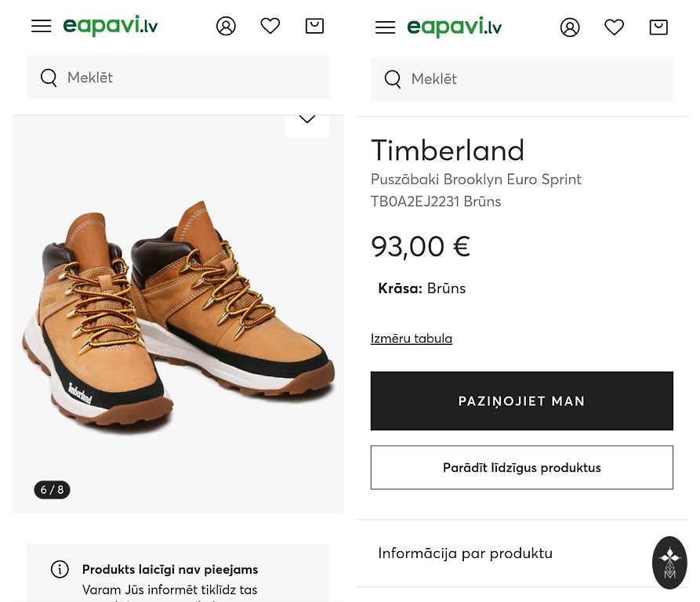Tap the account icon on the product details screen

570,27
